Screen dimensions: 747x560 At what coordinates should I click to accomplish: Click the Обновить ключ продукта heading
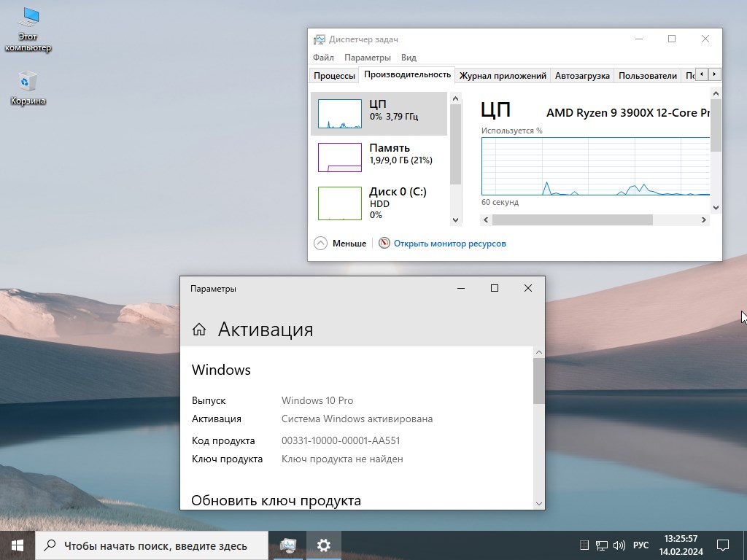click(276, 500)
